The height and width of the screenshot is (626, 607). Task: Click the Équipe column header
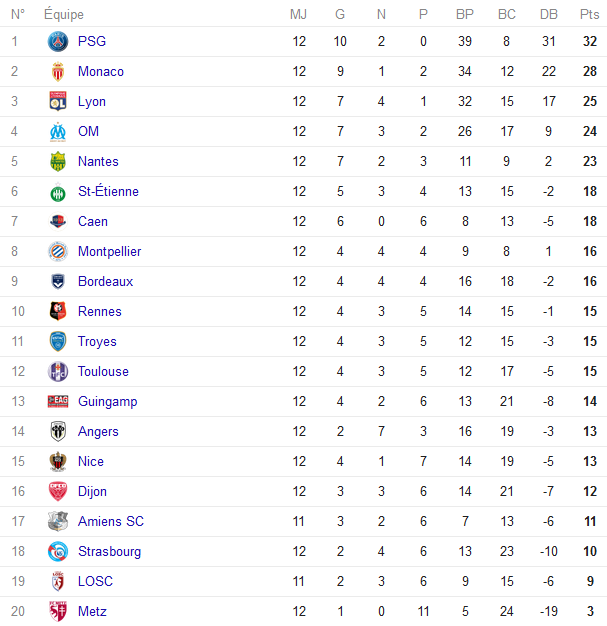click(64, 14)
